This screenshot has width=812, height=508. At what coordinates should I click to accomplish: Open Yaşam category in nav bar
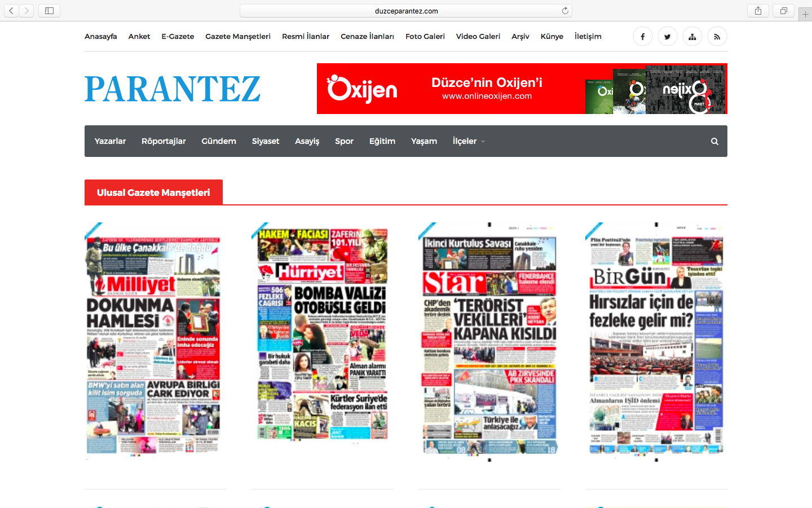coord(424,141)
